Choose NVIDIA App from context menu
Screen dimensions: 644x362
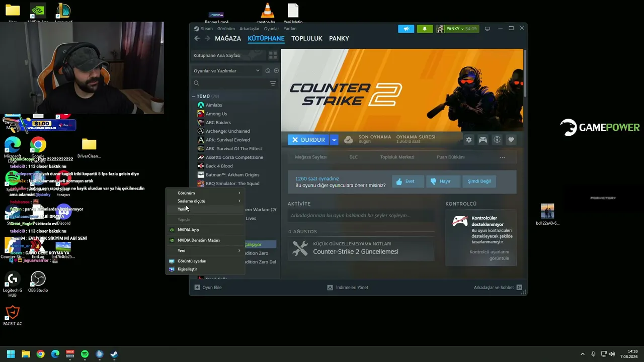[x=205, y=230]
